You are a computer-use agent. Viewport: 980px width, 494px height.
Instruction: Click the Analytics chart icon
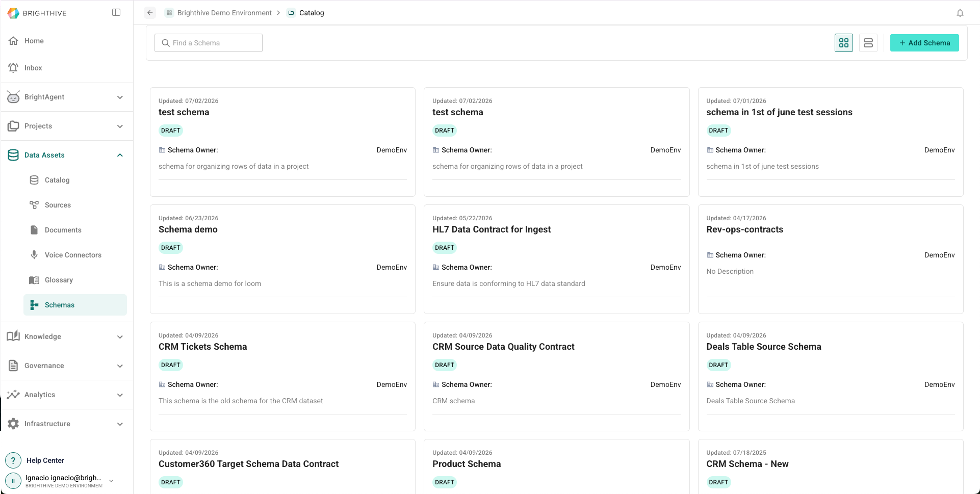14,395
